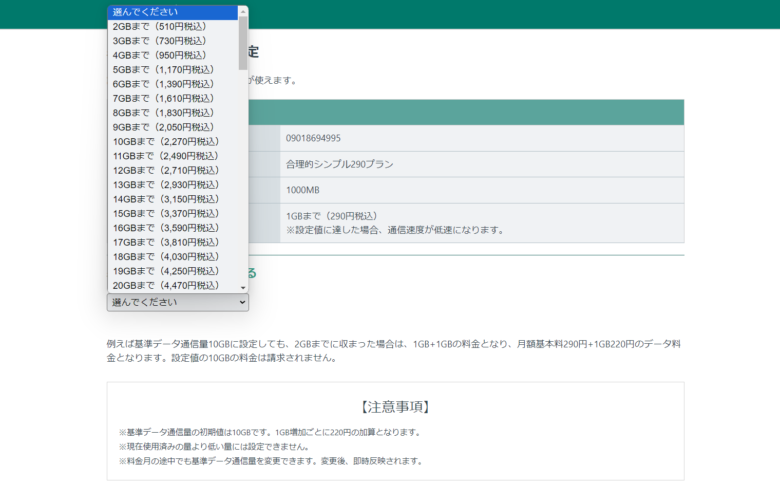Viewport: 780px width, 482px height.
Task: Choose 5GBまで (1,170円税込) option
Action: [x=172, y=70]
